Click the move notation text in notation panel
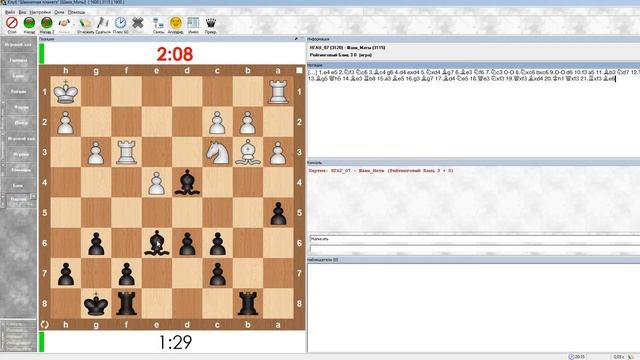640x360 pixels. click(x=473, y=75)
